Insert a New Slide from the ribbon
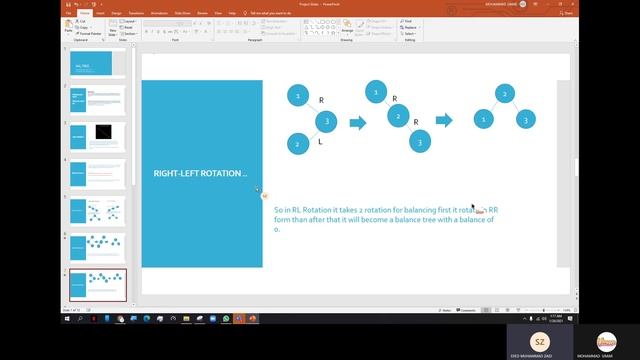The height and width of the screenshot is (360, 640). (113, 27)
